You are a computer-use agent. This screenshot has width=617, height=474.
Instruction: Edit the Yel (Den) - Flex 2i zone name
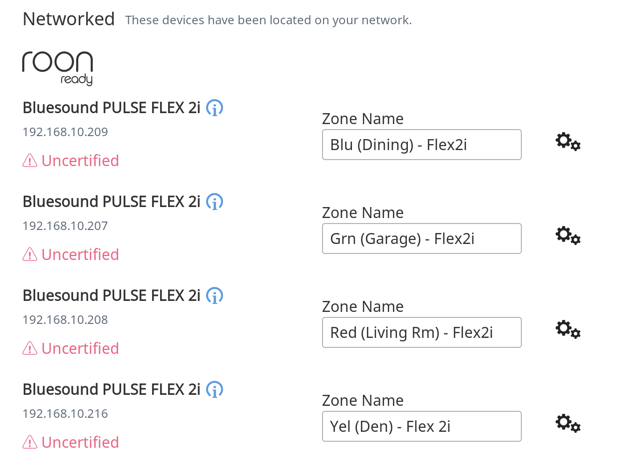[422, 427]
